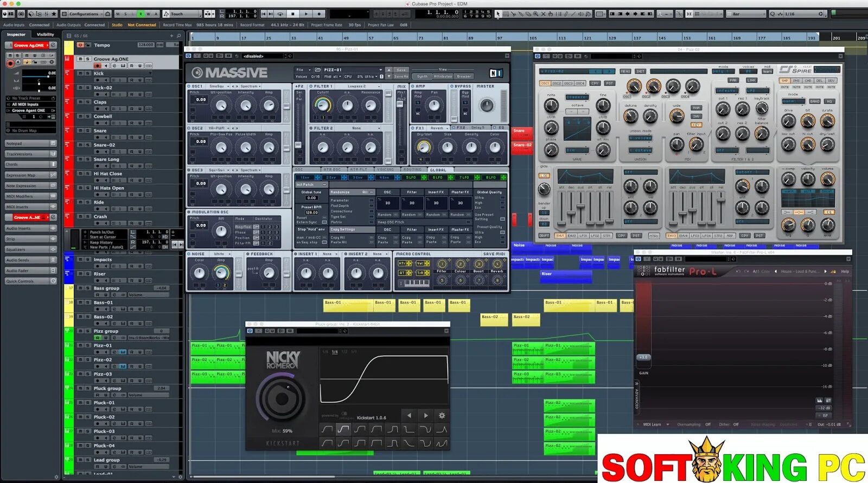Switch to the Visibility tab
The height and width of the screenshot is (483, 868).
46,34
